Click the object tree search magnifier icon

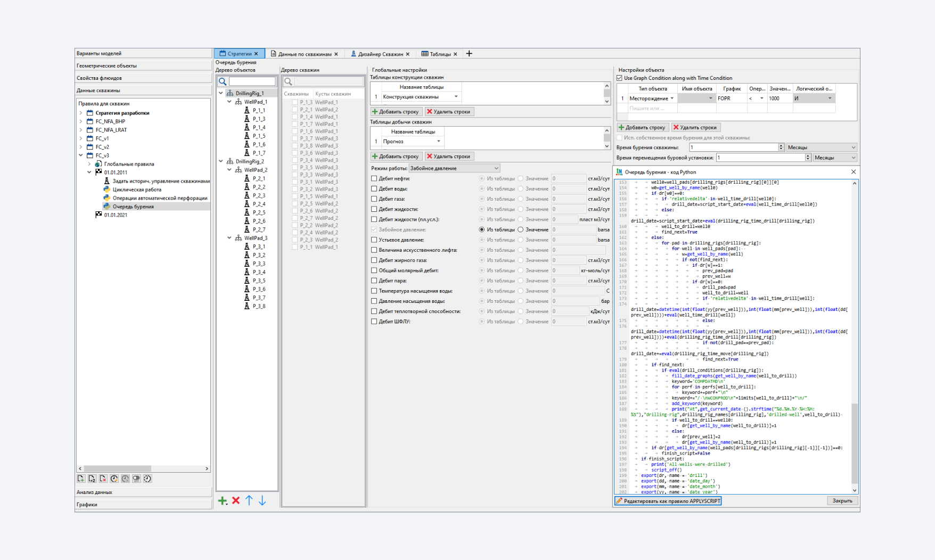click(223, 81)
